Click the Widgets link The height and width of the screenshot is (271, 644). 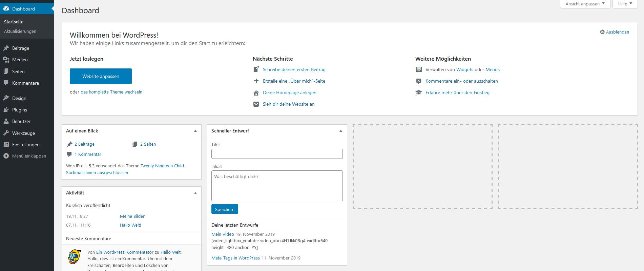[465, 69]
